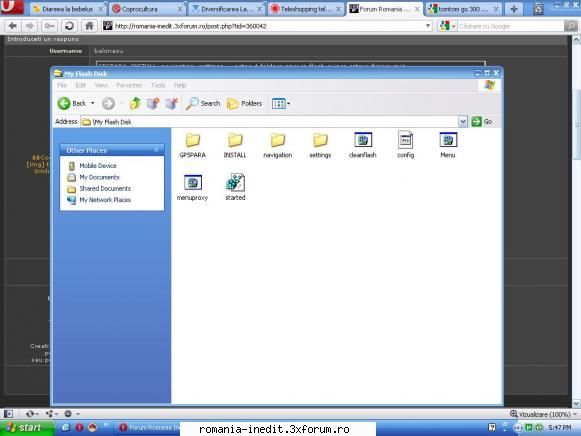Click the Go button
The height and width of the screenshot is (436, 581).
[x=482, y=122]
